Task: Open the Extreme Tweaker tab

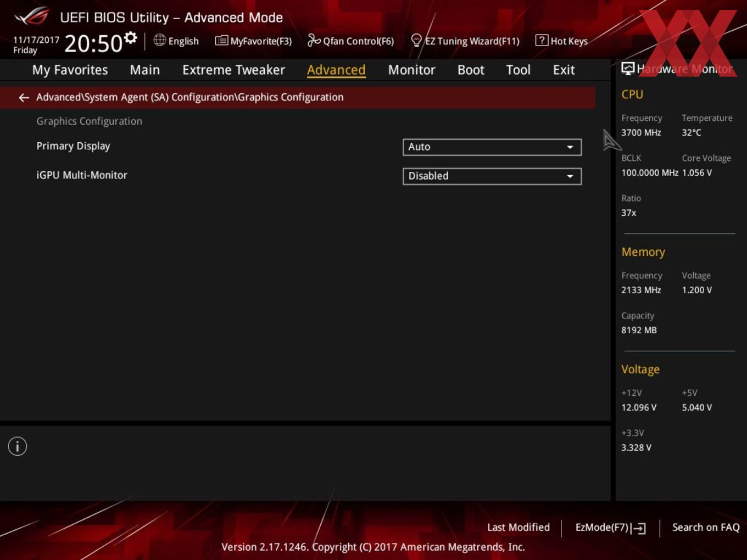Action: (233, 70)
